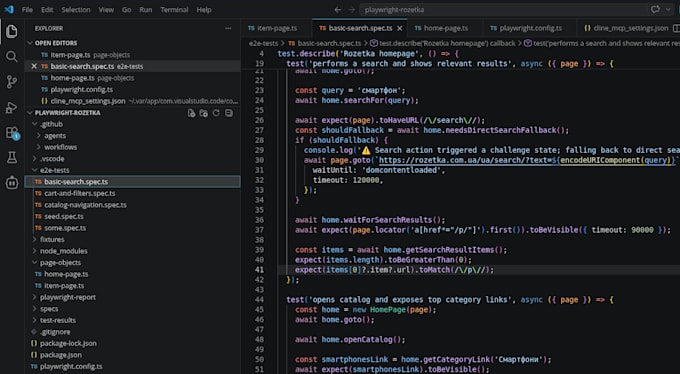
Task: Click New Folder icon in PLAYWRIGHT-ROZETKA header
Action: point(203,113)
